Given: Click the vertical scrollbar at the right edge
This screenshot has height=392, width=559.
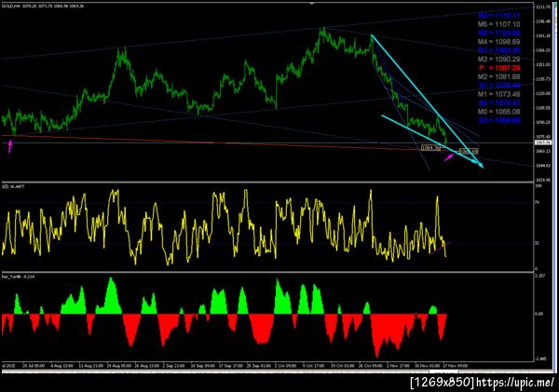Looking at the screenshot, I should pyautogui.click(x=554, y=185).
